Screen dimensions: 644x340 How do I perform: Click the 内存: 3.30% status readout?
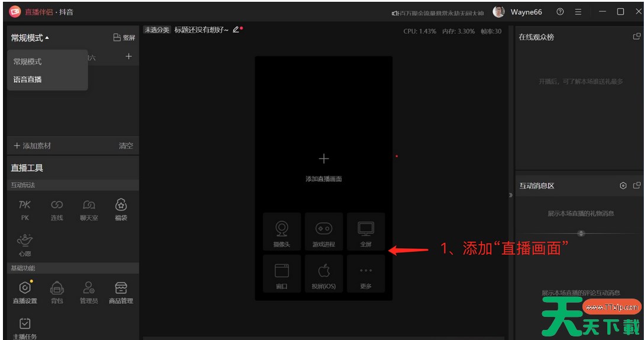coord(458,31)
